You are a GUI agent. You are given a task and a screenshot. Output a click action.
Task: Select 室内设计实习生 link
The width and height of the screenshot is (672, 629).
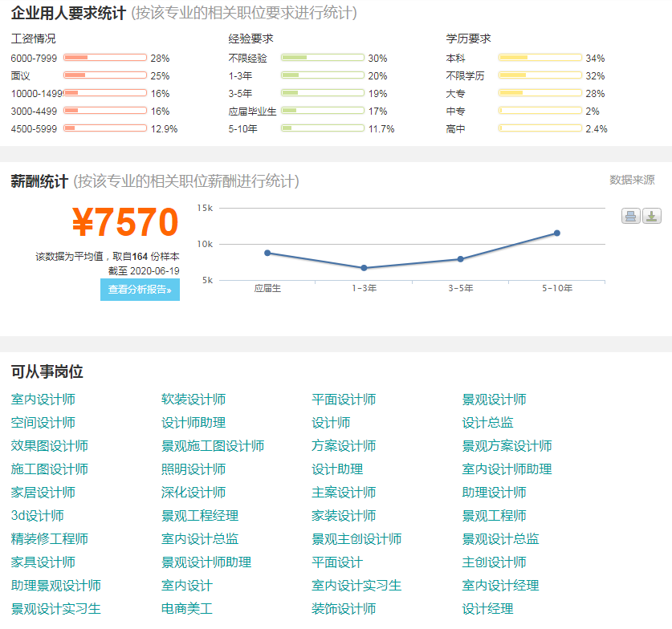tap(356, 585)
